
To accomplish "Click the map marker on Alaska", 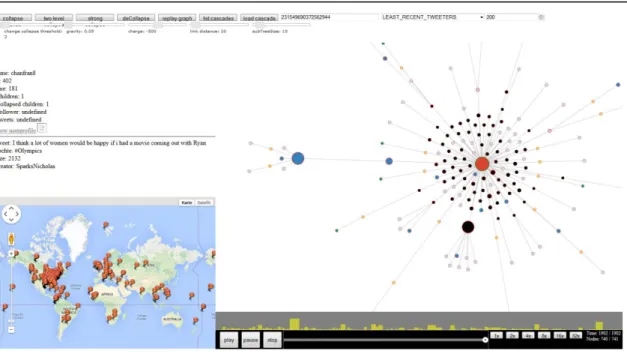I will (x=16, y=255).
